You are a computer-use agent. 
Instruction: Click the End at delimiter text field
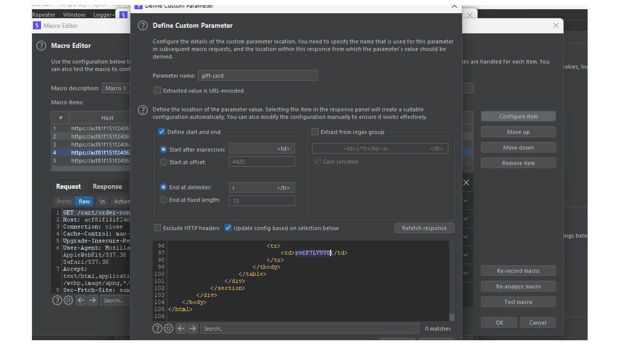pyautogui.click(x=262, y=188)
